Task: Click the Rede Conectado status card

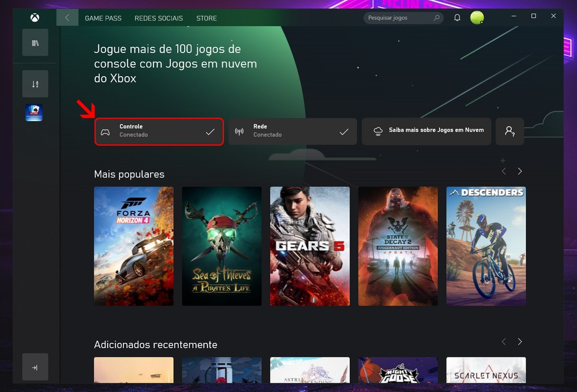Action: tap(293, 131)
